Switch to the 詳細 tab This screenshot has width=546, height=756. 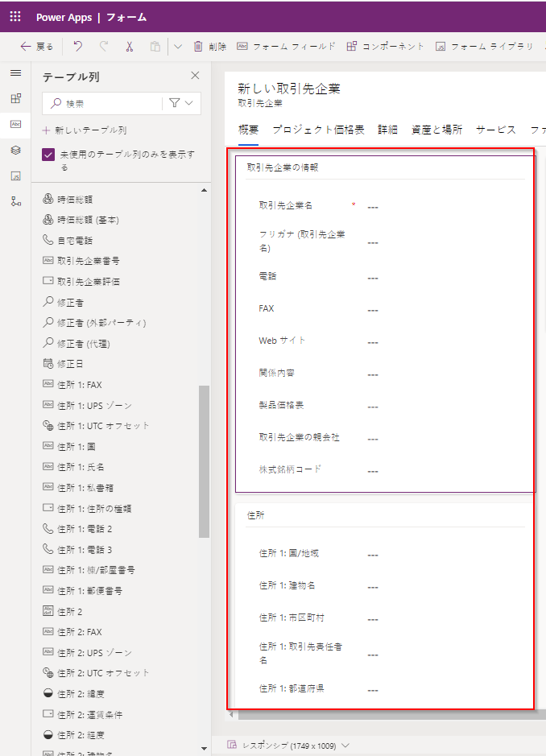pos(388,130)
